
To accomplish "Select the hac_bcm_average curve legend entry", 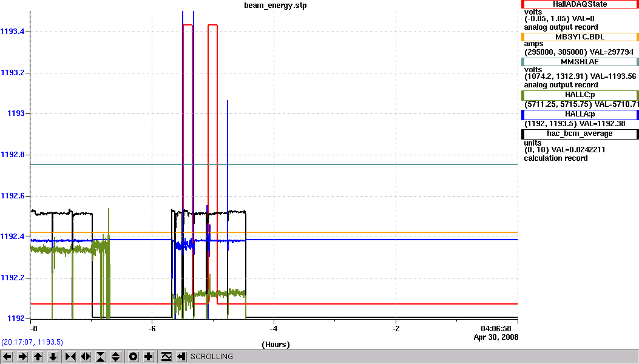I will click(580, 133).
